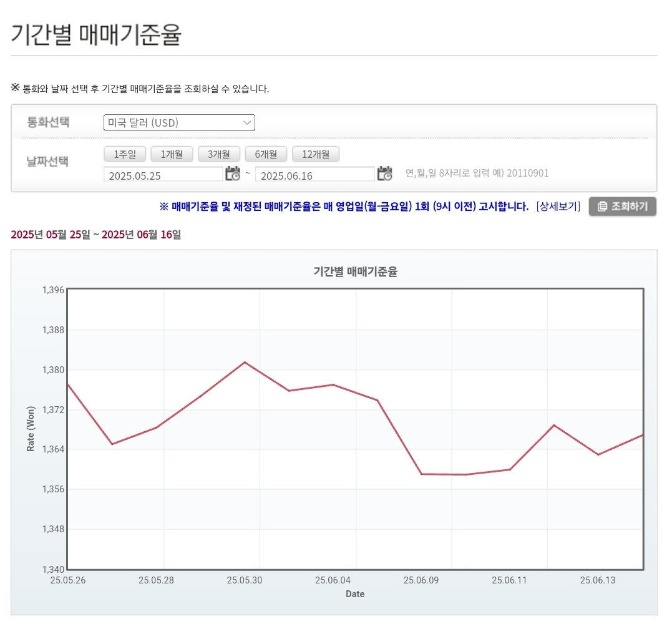Click the 1,396 y-axis value
672x629 pixels.
click(x=53, y=290)
